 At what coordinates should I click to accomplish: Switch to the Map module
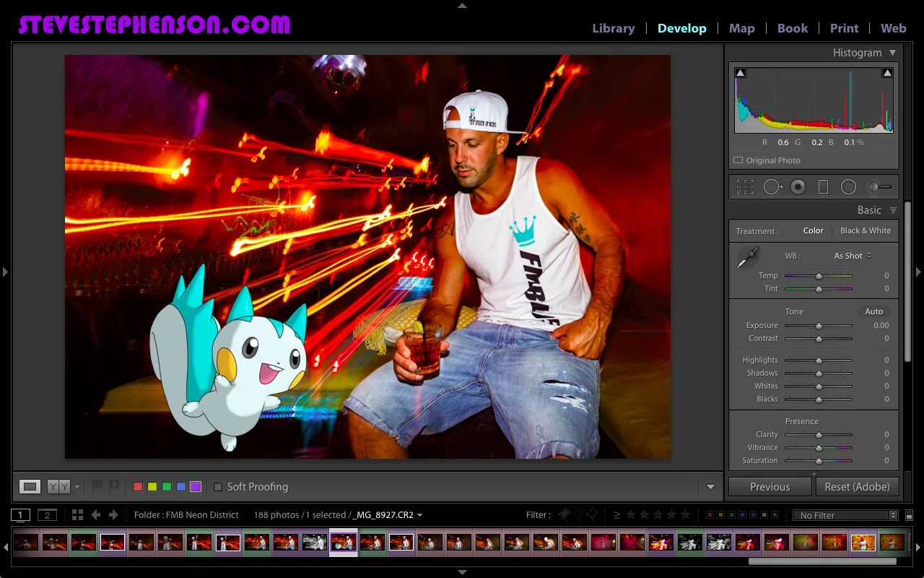(742, 28)
